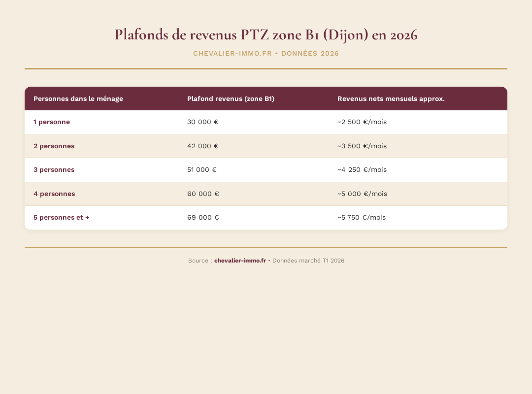Select the 'Personnes dans le ménage' column header
Image resolution: width=532 pixels, height=394 pixels.
coord(78,98)
